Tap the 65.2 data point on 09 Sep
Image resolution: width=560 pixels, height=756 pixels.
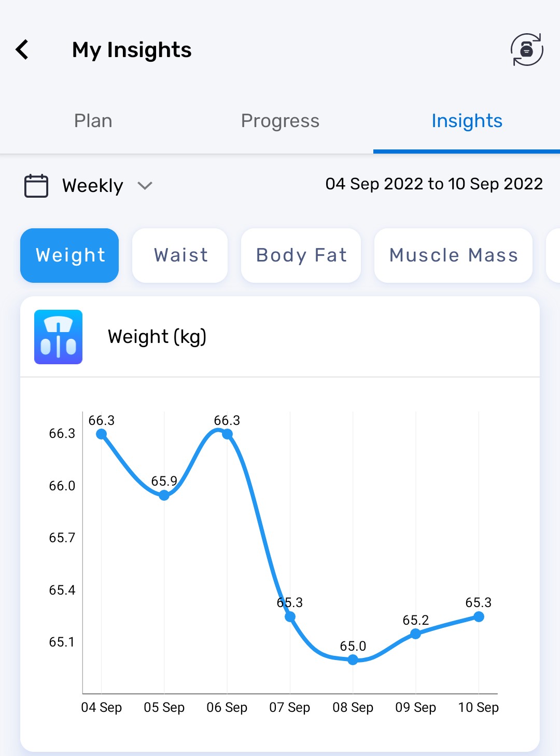[416, 634]
